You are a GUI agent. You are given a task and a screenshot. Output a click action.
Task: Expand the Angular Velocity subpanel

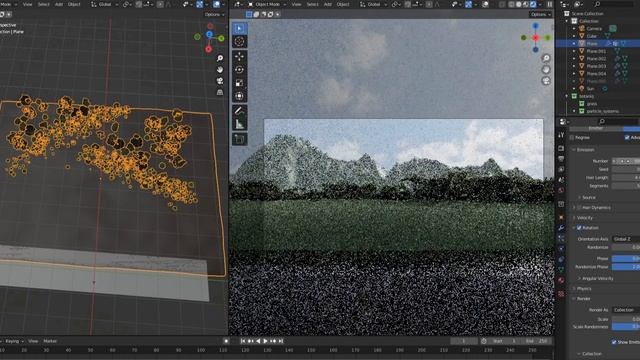pyautogui.click(x=596, y=278)
